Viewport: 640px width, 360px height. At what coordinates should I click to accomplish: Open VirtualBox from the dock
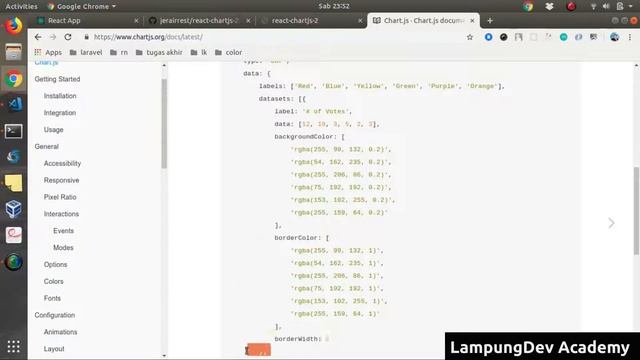[13, 209]
